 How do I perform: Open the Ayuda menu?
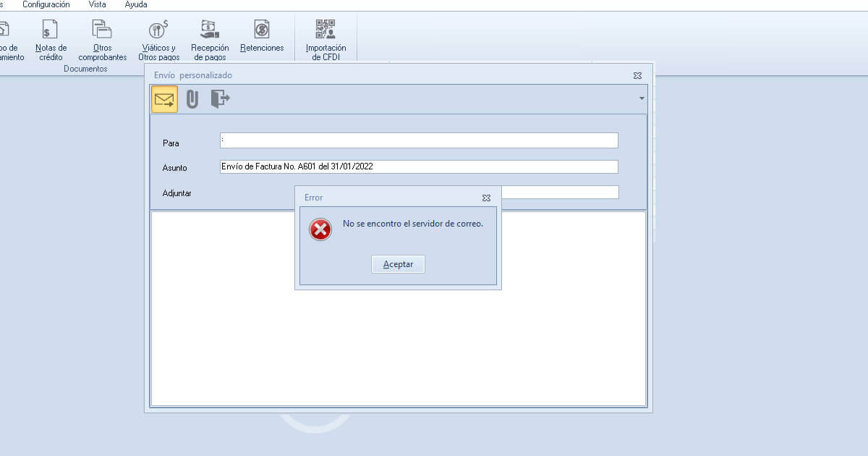[136, 4]
